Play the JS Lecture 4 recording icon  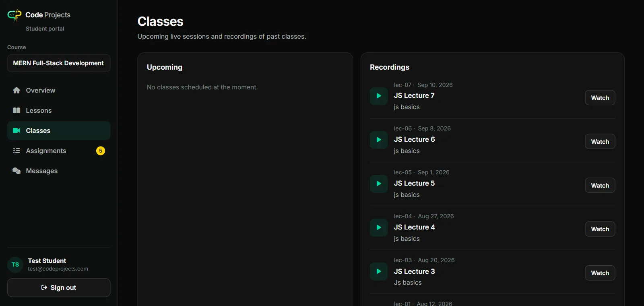[x=379, y=227]
